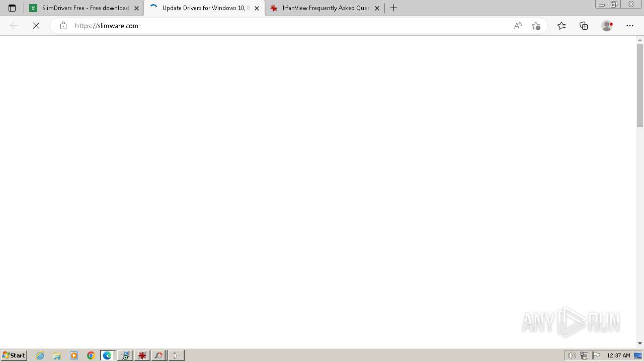Viewport: 644px width, 362px height.
Task: Click the 12:37 AM system clock
Action: tap(618, 355)
